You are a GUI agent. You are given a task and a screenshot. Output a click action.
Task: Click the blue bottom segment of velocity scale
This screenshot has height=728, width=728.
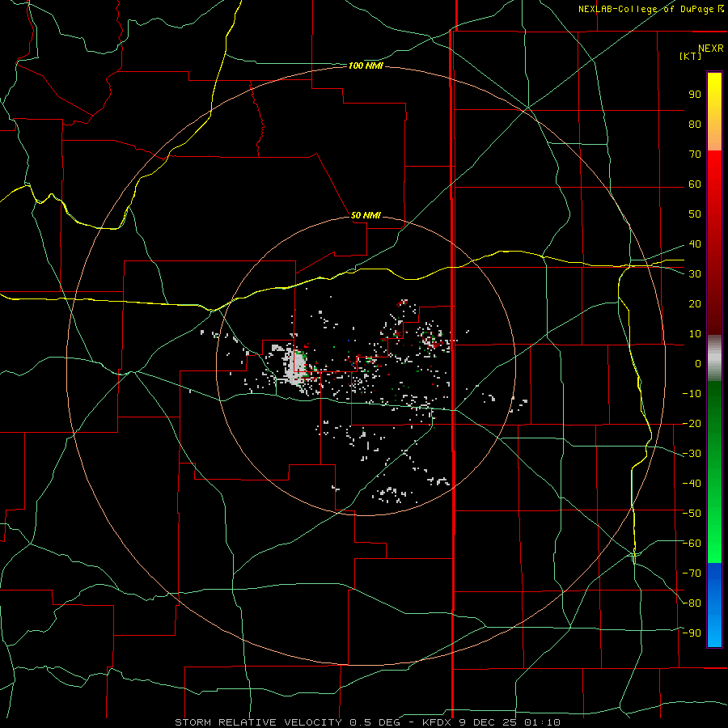click(714, 605)
